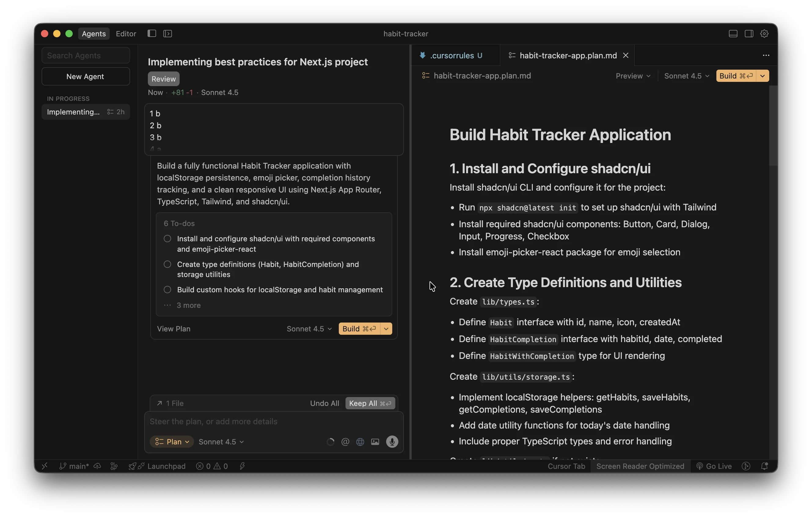This screenshot has width=812, height=518.
Task: Click the View Plan link
Action: click(174, 329)
